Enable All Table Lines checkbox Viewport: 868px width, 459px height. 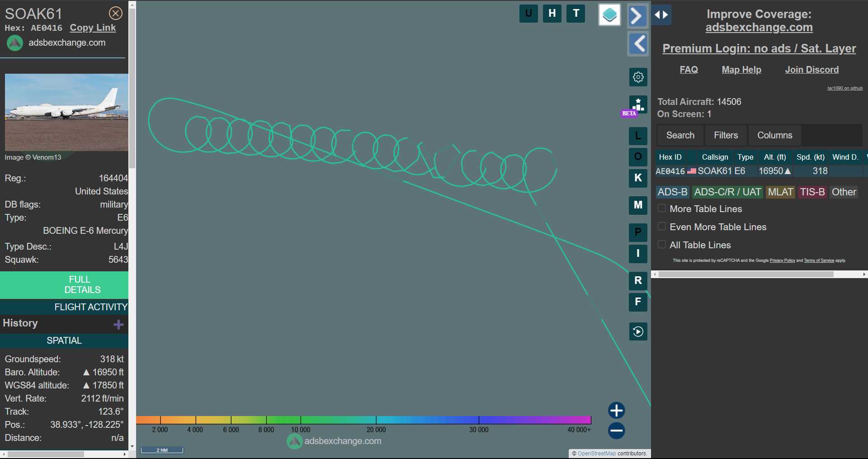[x=661, y=245]
